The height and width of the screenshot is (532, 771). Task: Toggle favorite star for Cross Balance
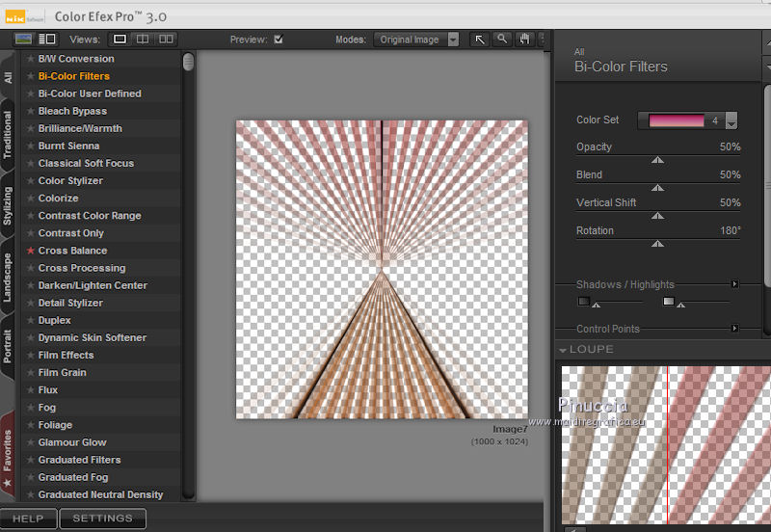(x=31, y=251)
